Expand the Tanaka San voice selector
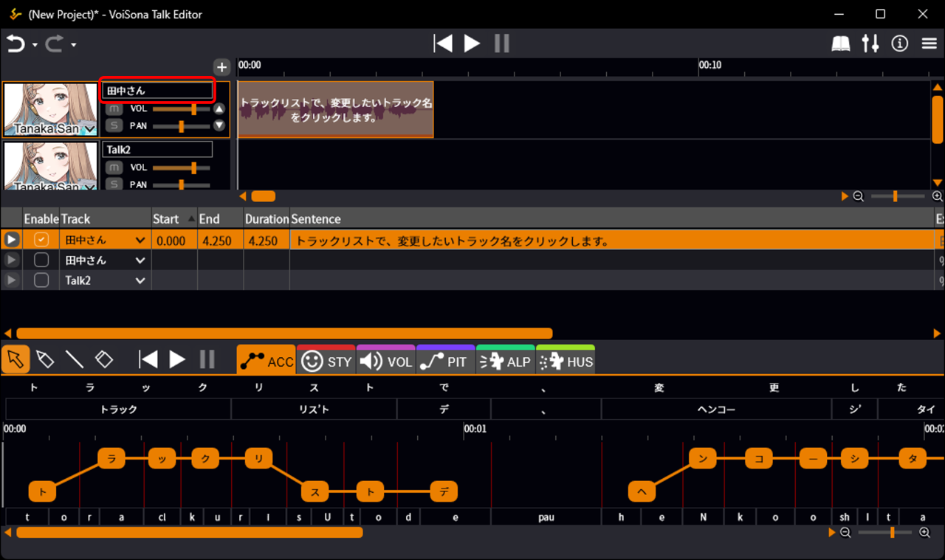Screen dimensions: 945x560 click(x=89, y=130)
